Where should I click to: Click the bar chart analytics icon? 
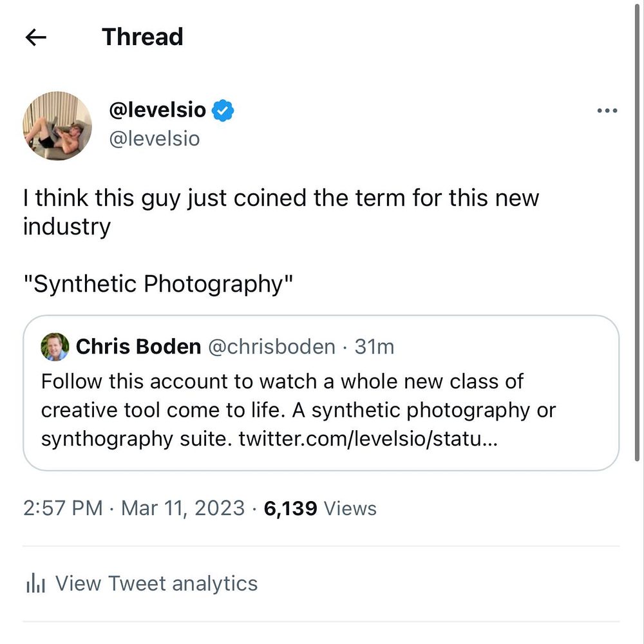[x=35, y=584]
